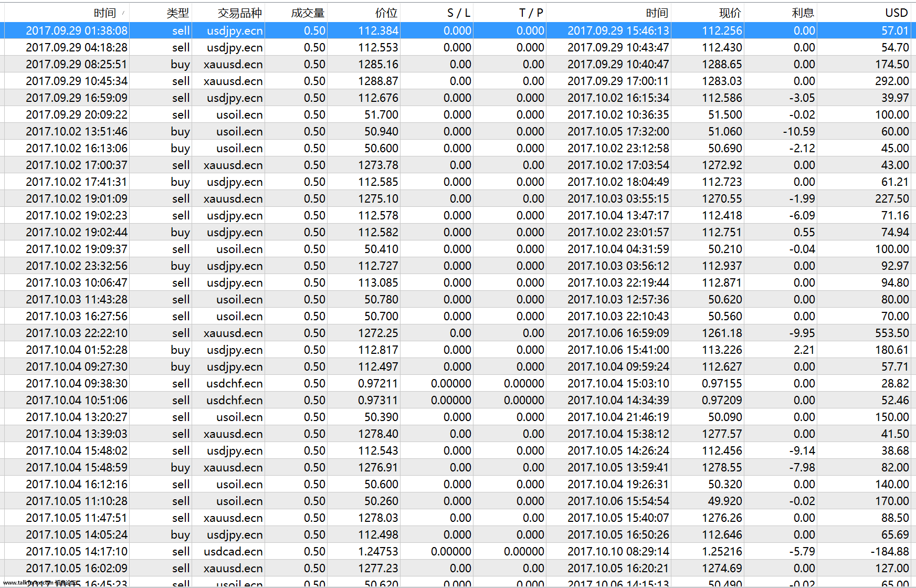
Task: Click price 113.085
Action: pyautogui.click(x=378, y=282)
